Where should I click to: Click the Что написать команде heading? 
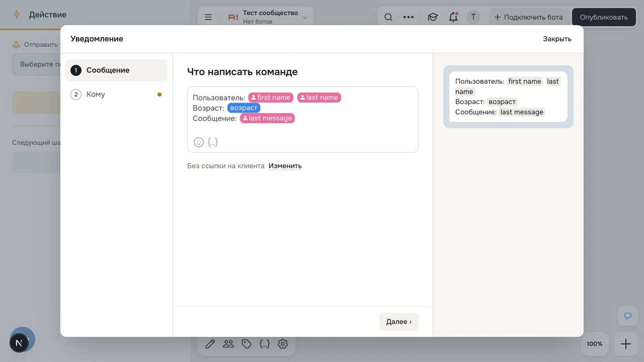point(243,72)
